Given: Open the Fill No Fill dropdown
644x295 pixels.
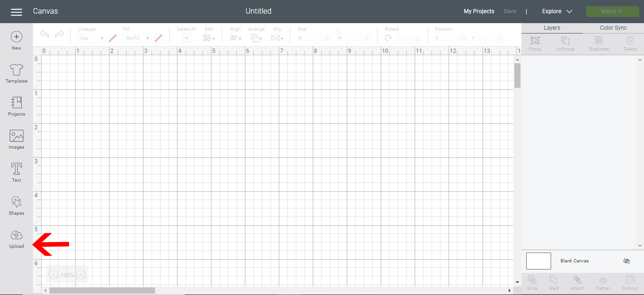Looking at the screenshot, I should coord(137,38).
